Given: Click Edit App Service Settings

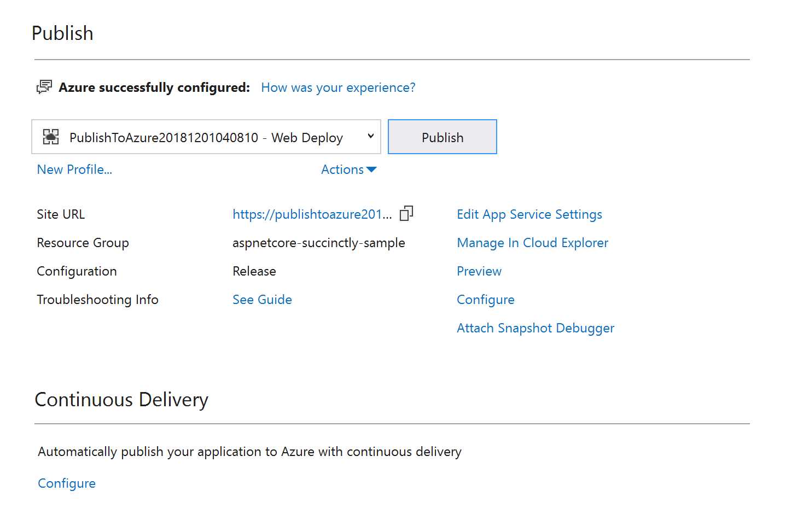Looking at the screenshot, I should click(x=529, y=214).
